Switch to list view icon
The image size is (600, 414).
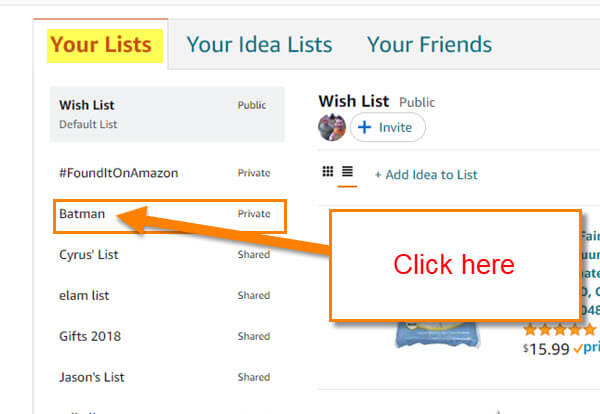(347, 171)
